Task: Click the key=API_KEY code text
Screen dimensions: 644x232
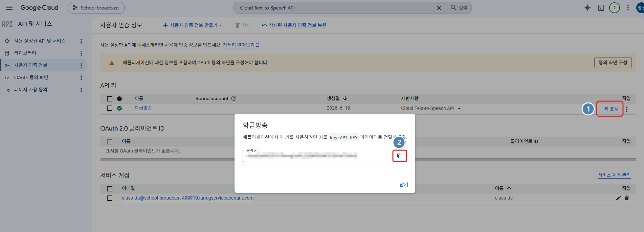Action: click(x=343, y=138)
